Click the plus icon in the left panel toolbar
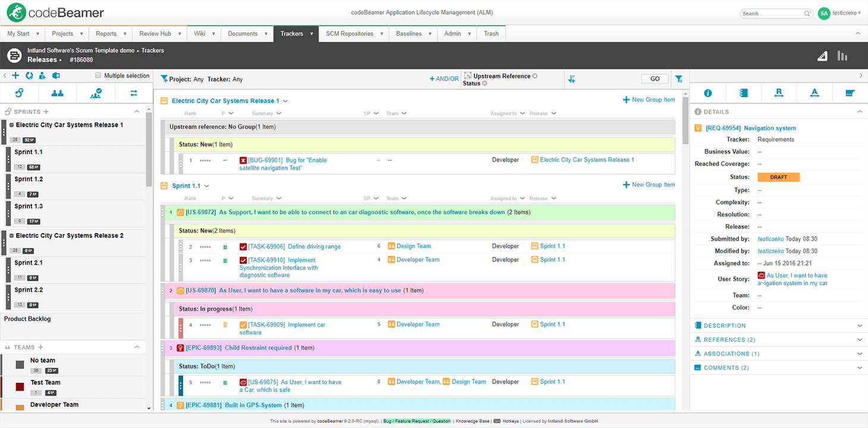Screen dimensions: 868x428 coord(15,75)
